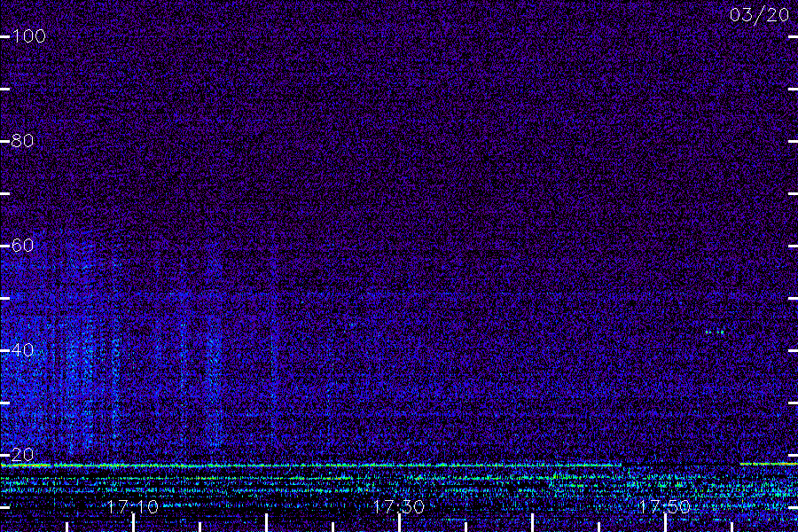Click the 80 frequency axis label

[22, 141]
